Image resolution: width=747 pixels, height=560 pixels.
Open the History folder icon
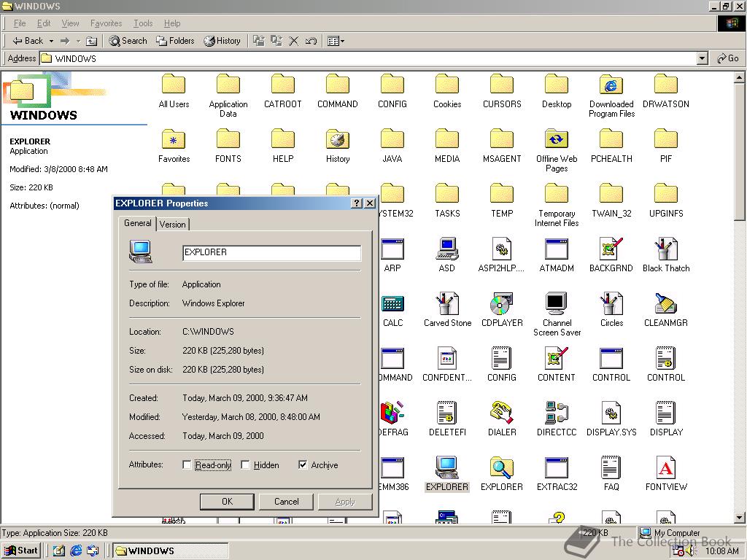click(337, 139)
